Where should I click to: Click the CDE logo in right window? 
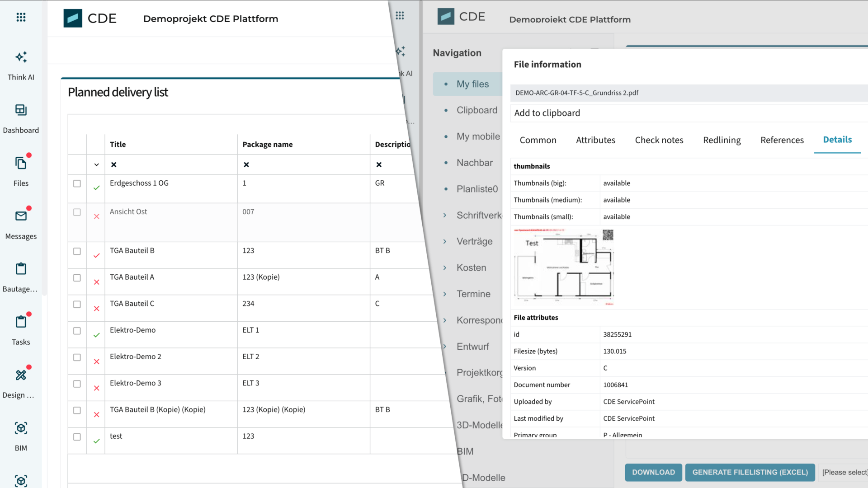click(461, 17)
